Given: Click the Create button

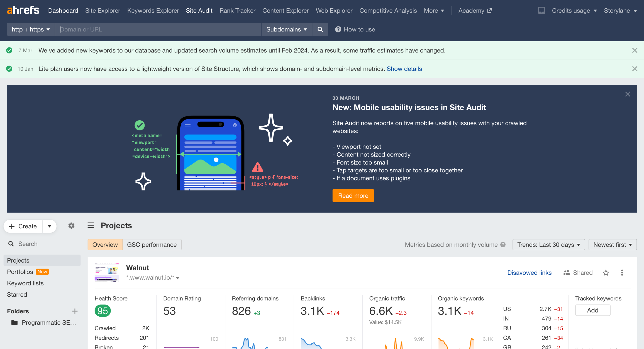Looking at the screenshot, I should (x=23, y=226).
